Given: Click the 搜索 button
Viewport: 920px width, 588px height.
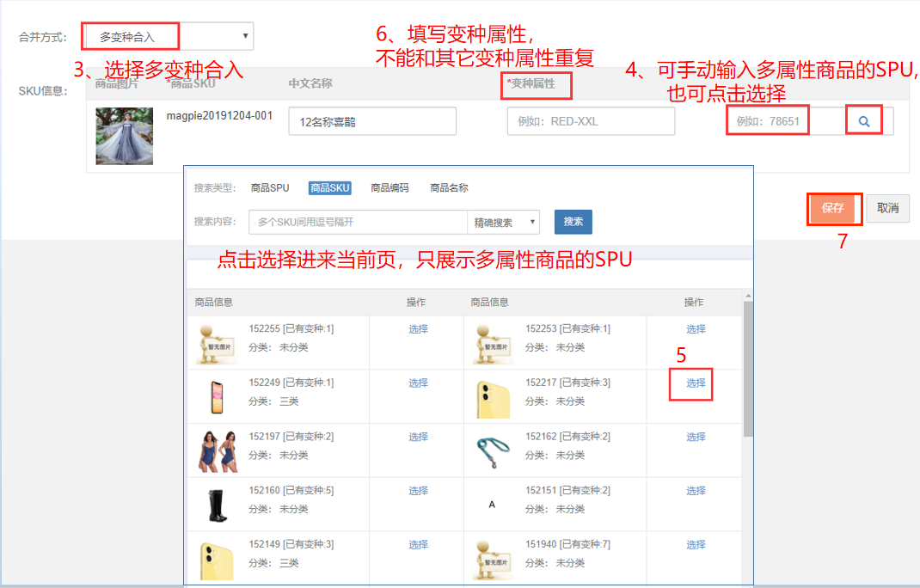Looking at the screenshot, I should click(x=573, y=222).
